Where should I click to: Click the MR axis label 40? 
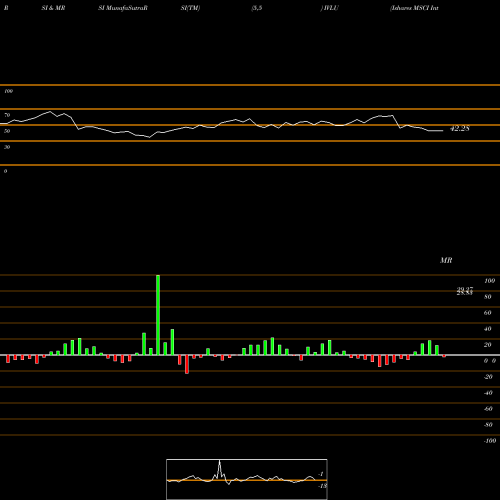tap(488, 329)
